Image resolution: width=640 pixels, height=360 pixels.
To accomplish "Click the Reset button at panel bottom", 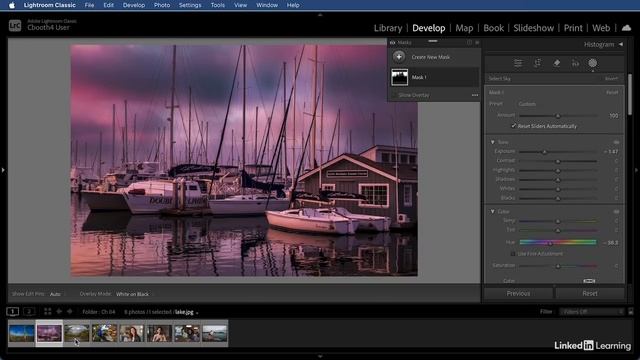I will [x=590, y=293].
